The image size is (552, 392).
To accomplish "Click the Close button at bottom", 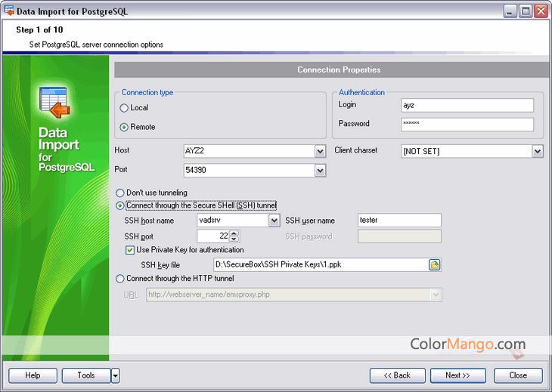I will click(x=518, y=375).
